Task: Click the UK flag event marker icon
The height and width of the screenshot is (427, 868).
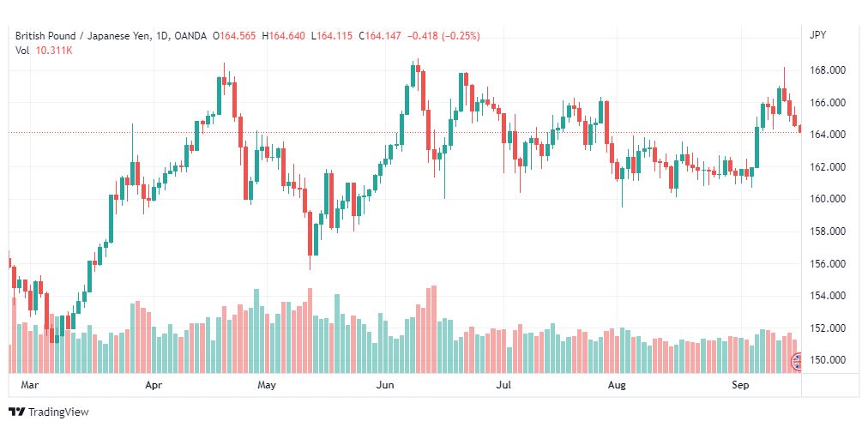Action: click(797, 363)
